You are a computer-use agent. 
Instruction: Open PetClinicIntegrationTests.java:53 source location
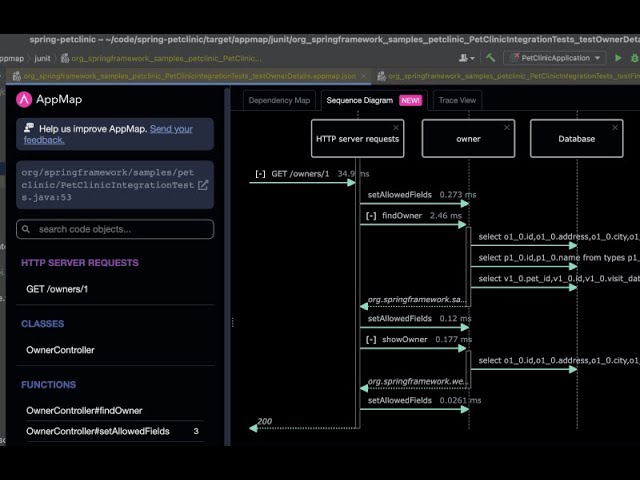tap(115, 185)
